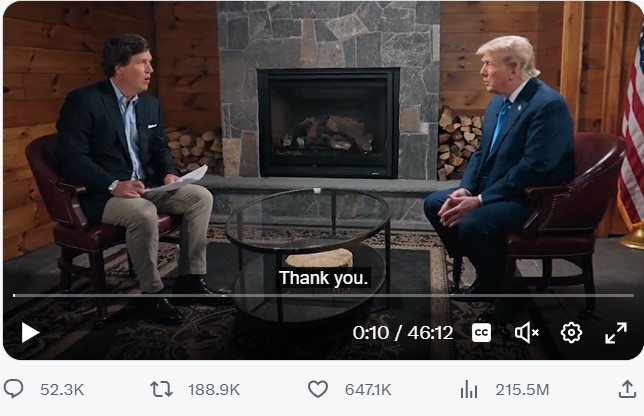The width and height of the screenshot is (644, 416).
Task: Seek to the middle of the progress bar
Action: click(322, 296)
